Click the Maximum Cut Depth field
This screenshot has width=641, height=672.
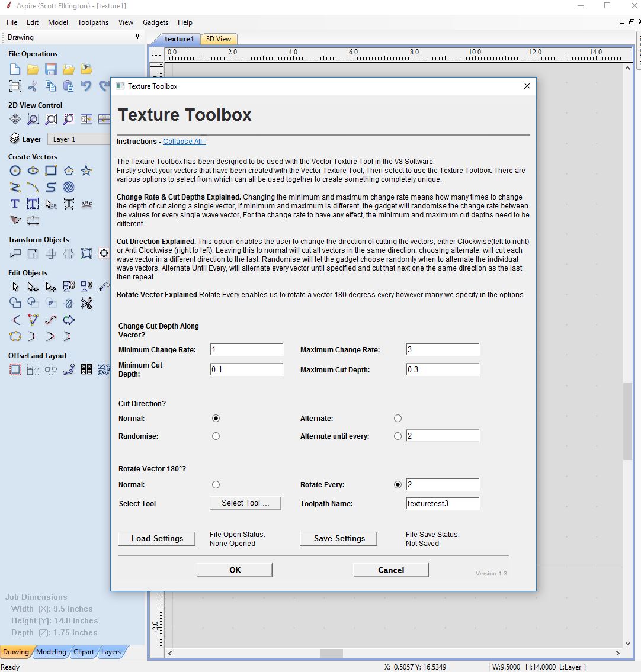pyautogui.click(x=442, y=369)
